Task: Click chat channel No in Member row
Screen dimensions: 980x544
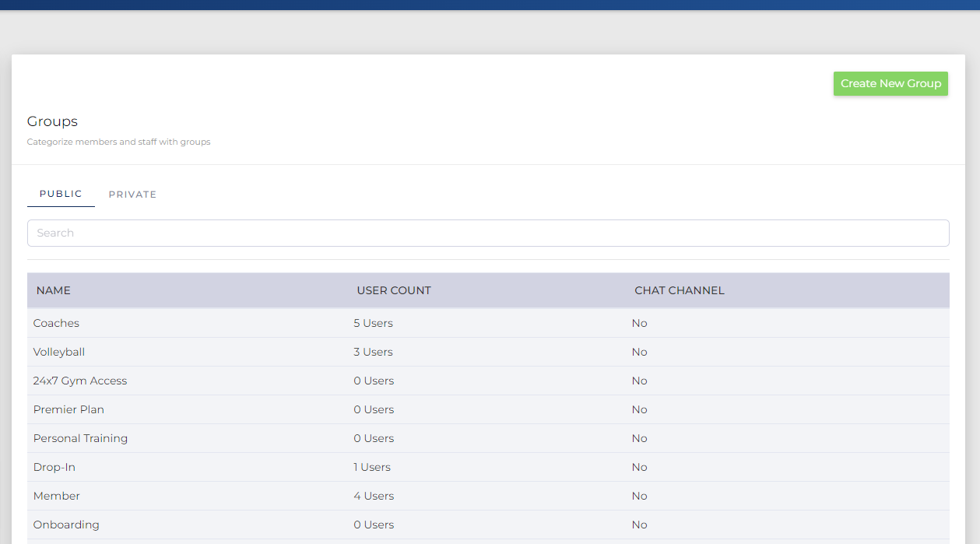Action: pos(640,496)
